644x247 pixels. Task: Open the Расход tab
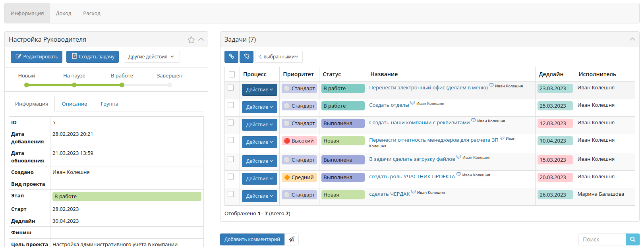click(92, 13)
